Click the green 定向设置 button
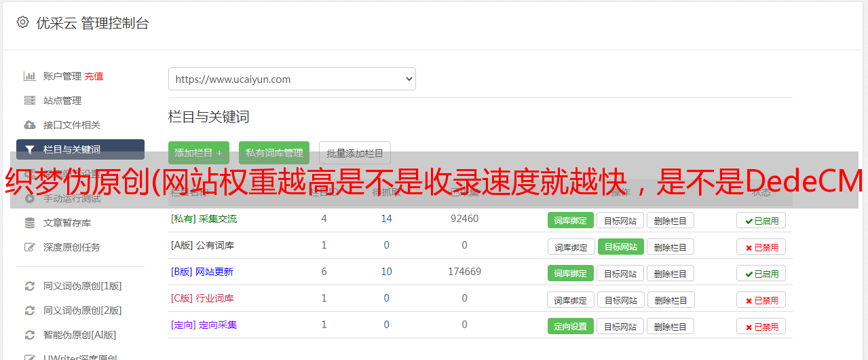The width and height of the screenshot is (868, 360). 571,326
